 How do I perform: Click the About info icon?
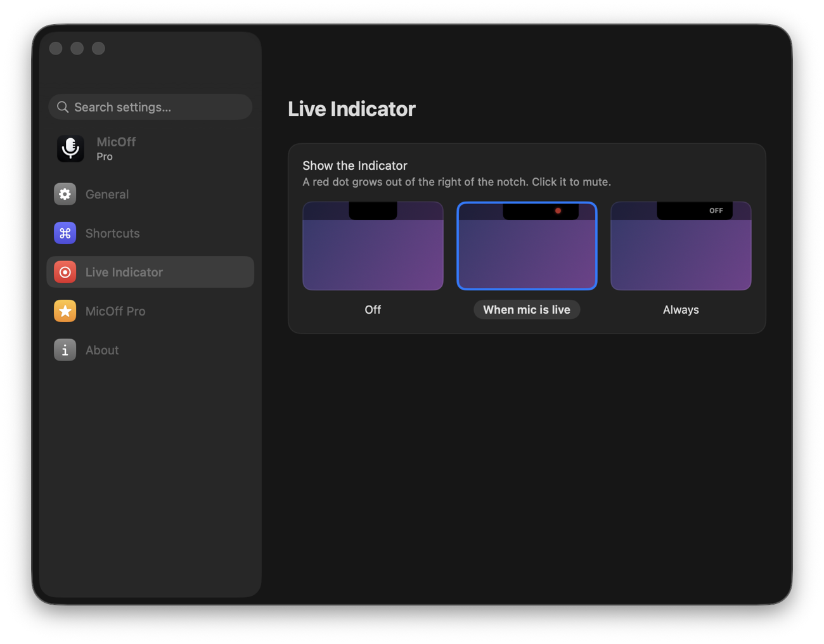(65, 350)
